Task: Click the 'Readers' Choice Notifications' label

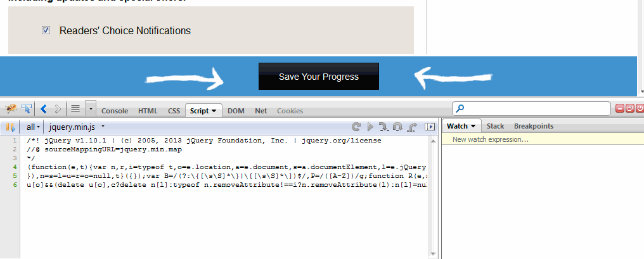Action: tap(126, 31)
